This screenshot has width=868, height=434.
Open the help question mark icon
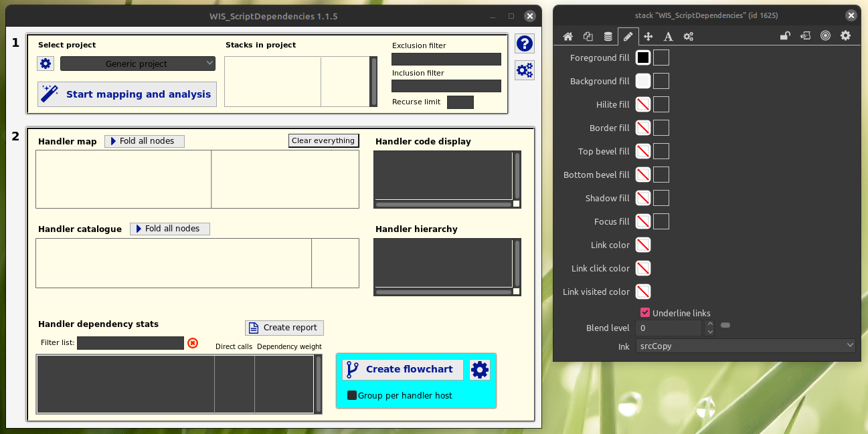coord(525,44)
